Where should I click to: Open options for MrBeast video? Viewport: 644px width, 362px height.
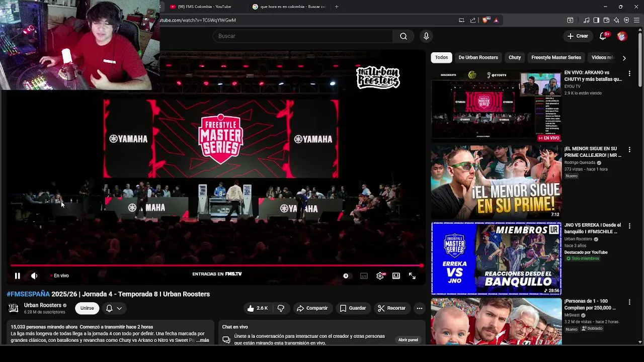click(629, 302)
